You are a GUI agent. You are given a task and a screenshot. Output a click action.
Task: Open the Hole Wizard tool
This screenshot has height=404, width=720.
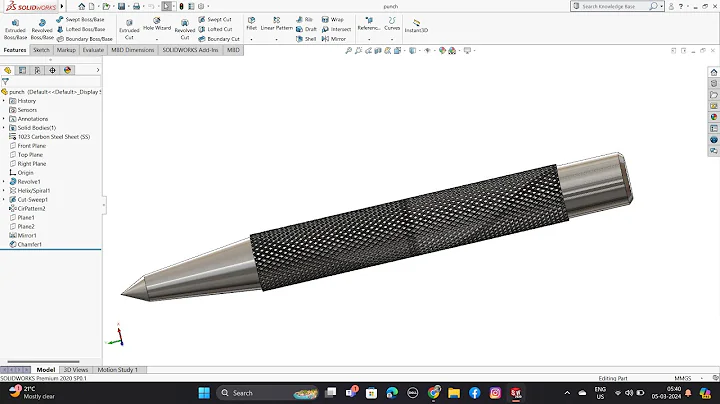(157, 24)
